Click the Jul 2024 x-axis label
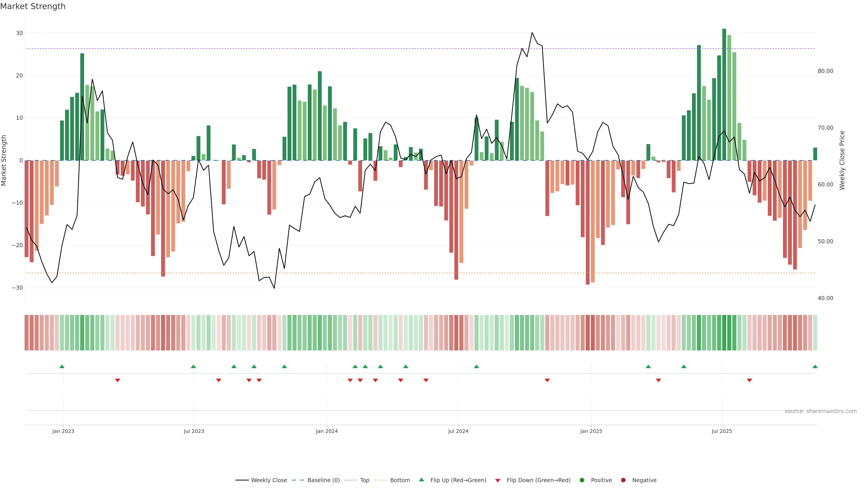This screenshot has width=868, height=488. (x=458, y=431)
